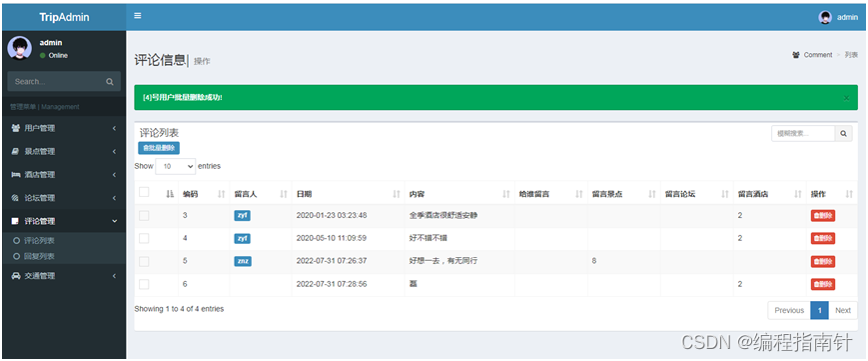Open the Show entries count dropdown
The image size is (868, 361).
click(x=176, y=166)
